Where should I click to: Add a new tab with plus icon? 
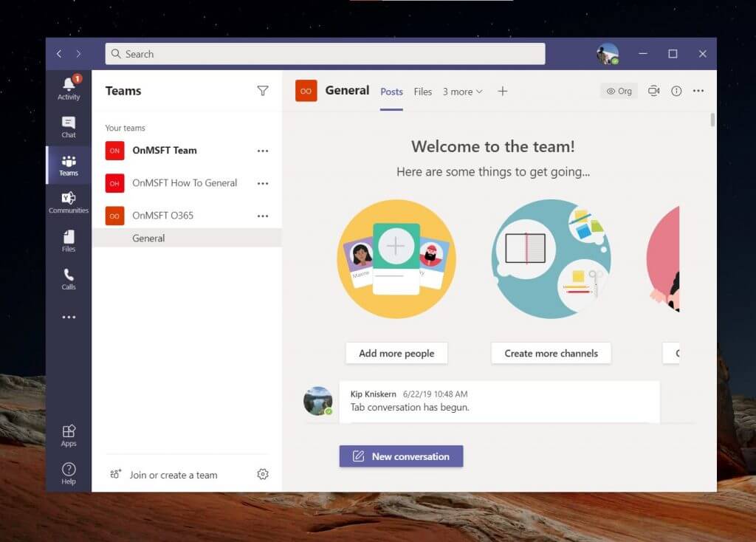click(502, 91)
